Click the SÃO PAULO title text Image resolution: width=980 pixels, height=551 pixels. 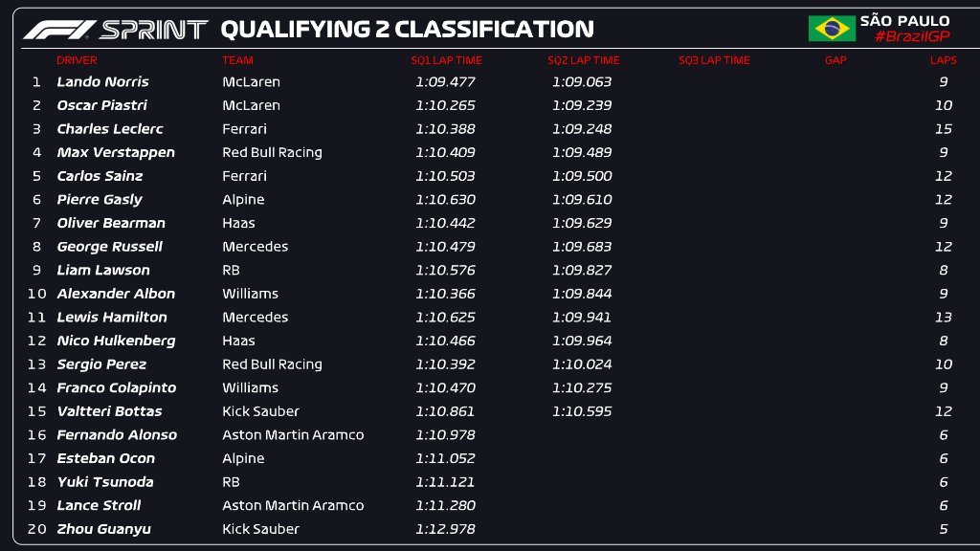[x=904, y=21]
